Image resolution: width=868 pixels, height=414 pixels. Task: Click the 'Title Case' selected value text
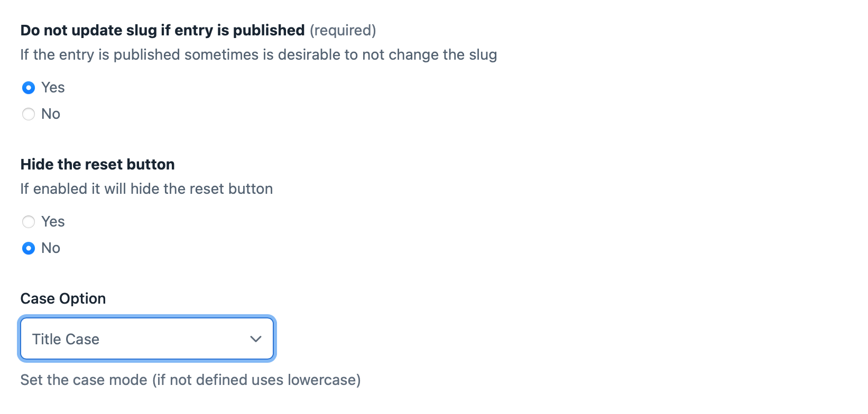click(x=66, y=339)
